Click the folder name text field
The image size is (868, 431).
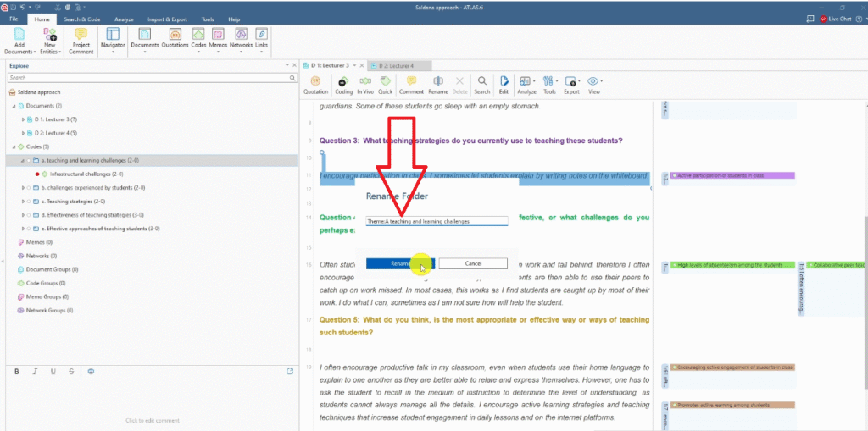[x=436, y=221]
